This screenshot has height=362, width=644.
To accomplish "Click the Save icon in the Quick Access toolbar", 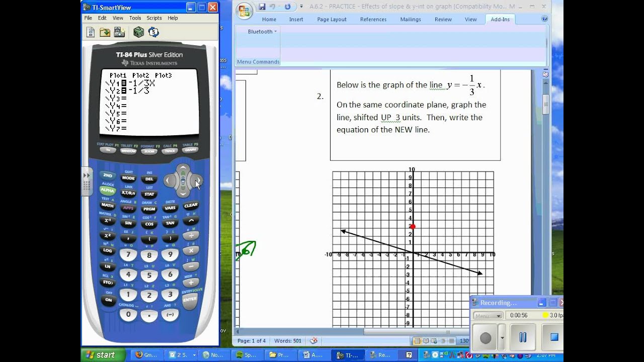I will click(x=262, y=7).
